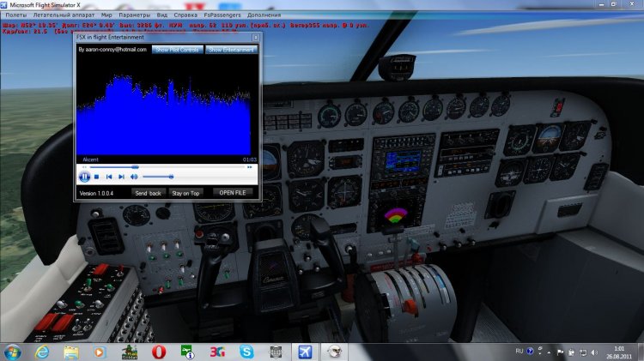Skip to the previous track
This screenshot has height=361, width=644.
click(x=109, y=177)
